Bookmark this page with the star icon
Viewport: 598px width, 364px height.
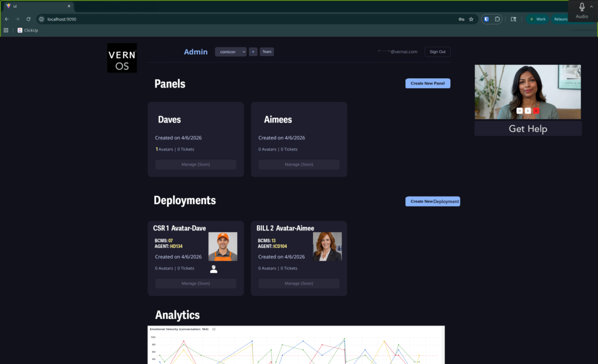pyautogui.click(x=471, y=19)
